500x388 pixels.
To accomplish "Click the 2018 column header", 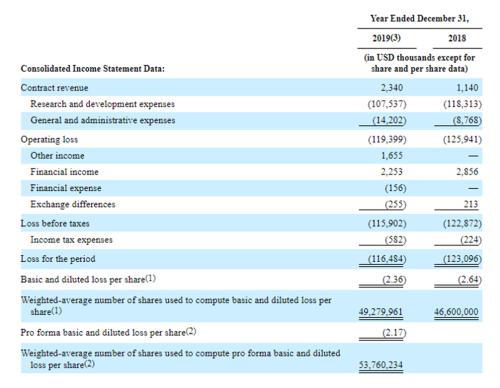I will point(457,38).
